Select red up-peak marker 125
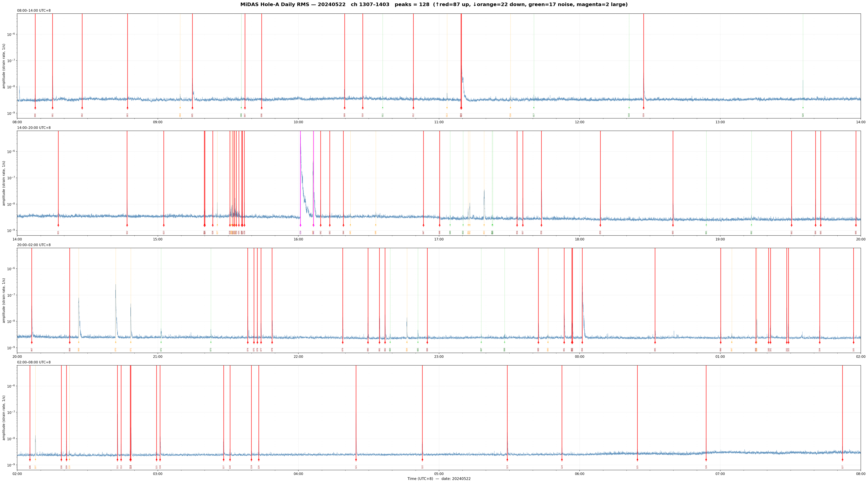The width and height of the screenshot is (868, 483). (x=637, y=459)
